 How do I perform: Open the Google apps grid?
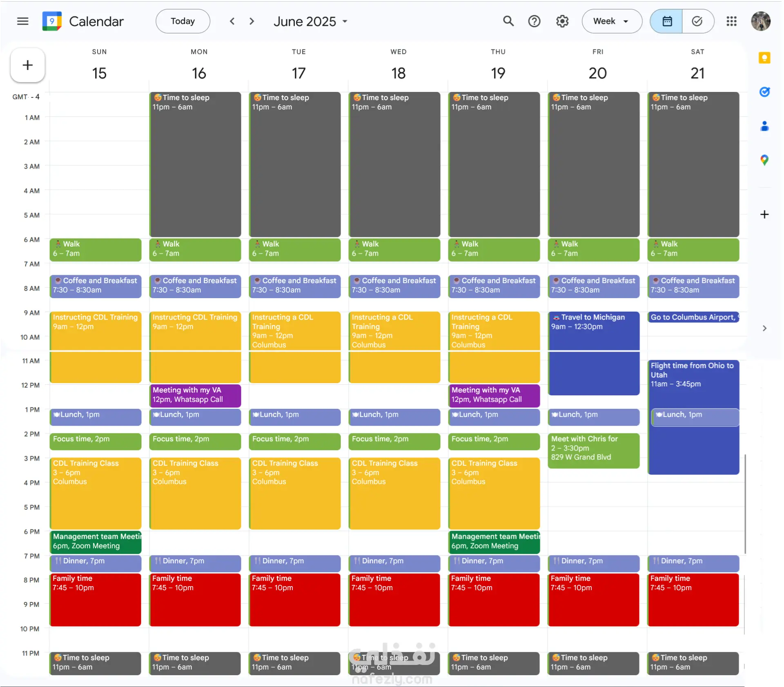pos(731,21)
